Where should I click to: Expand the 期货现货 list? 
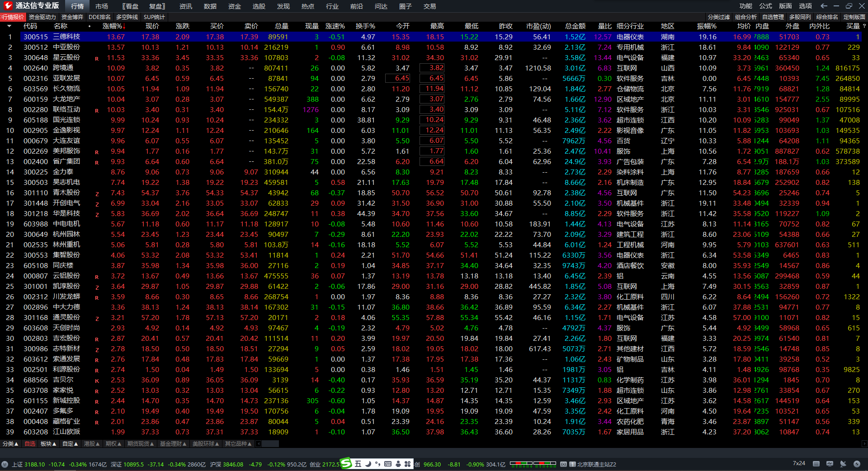(141, 444)
